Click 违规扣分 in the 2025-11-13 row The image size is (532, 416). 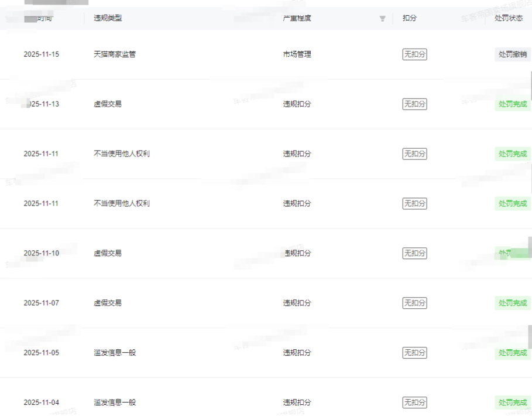297,104
